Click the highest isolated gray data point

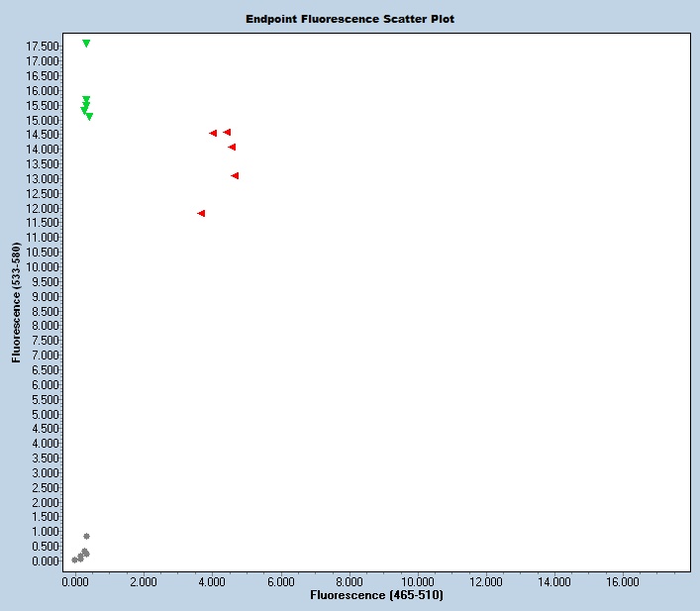click(86, 536)
